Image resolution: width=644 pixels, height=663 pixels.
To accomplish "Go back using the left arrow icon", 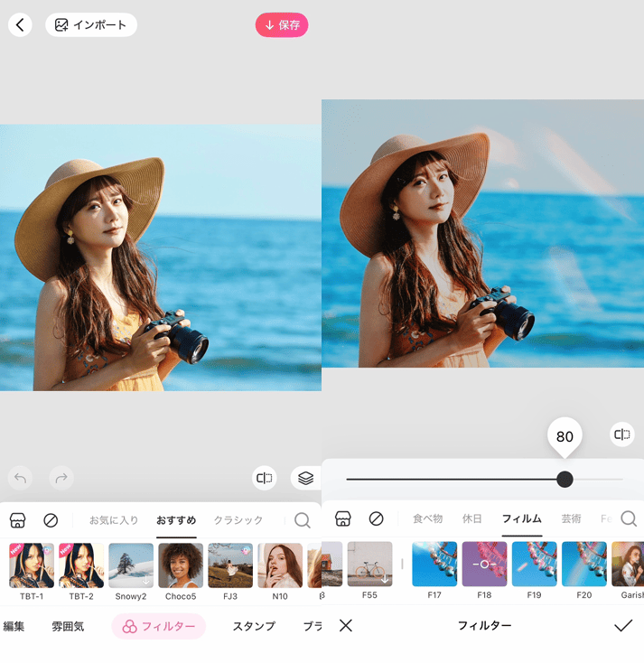I will [20, 25].
